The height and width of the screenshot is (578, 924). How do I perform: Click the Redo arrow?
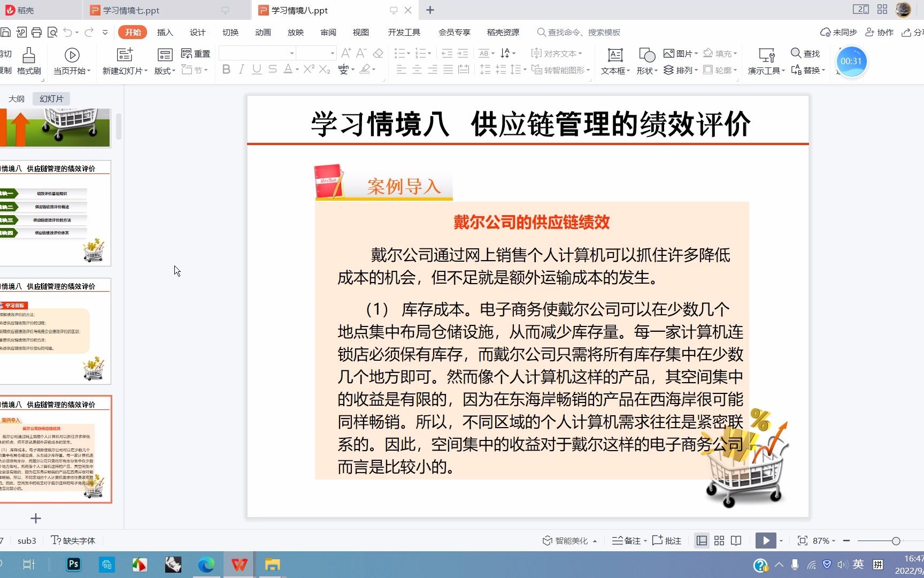[89, 32]
